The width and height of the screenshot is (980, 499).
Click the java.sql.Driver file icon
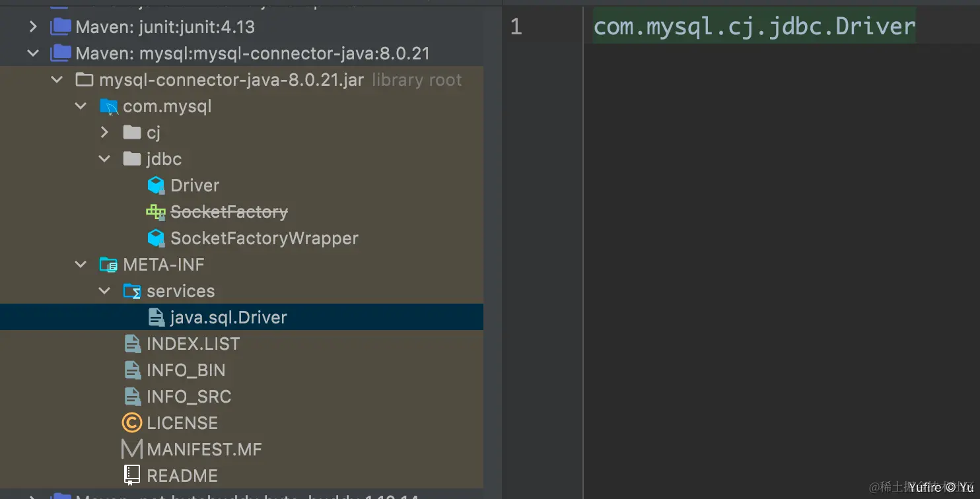(157, 317)
